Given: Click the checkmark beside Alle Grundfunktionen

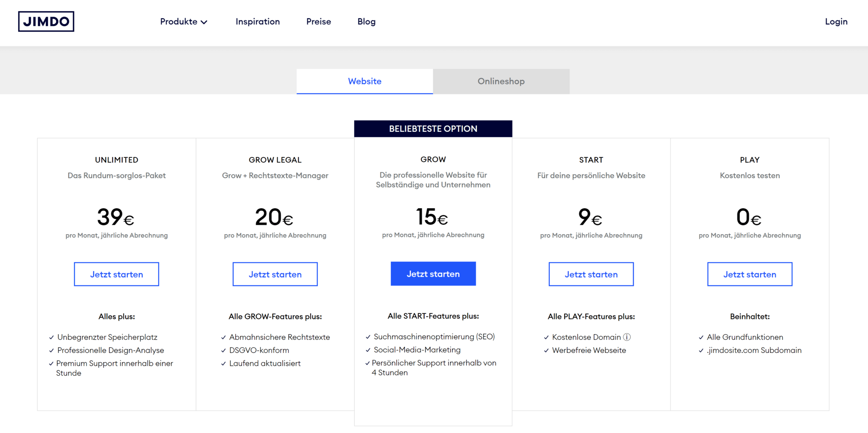Looking at the screenshot, I should pos(701,338).
